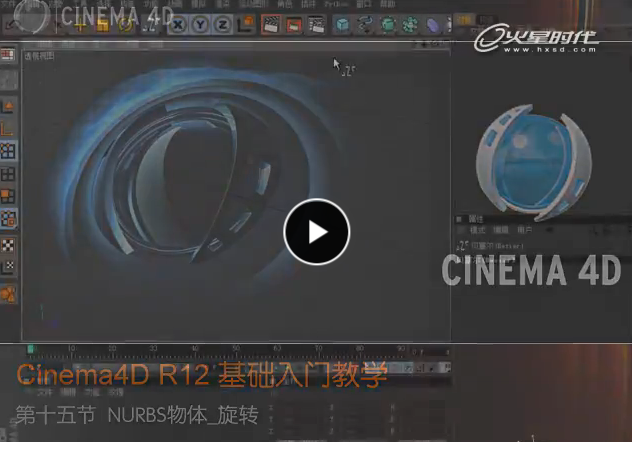Click the texture mode checkerboard icon
This screenshot has width=632, height=465.
pos(8,245)
